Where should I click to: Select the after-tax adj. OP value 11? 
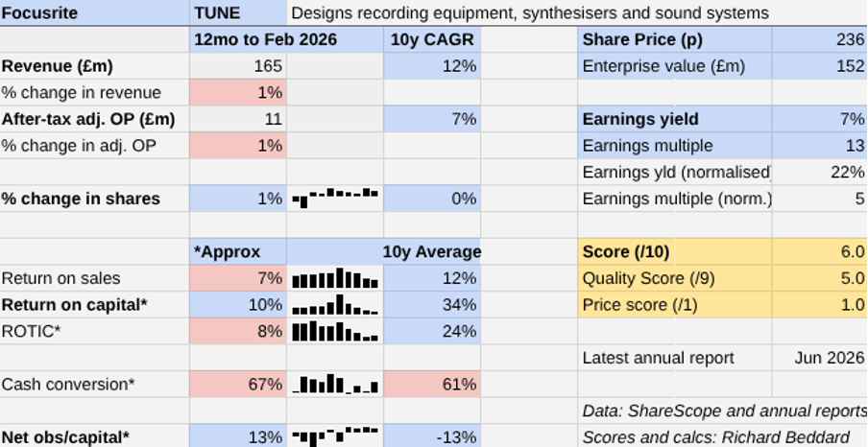pyautogui.click(x=238, y=119)
